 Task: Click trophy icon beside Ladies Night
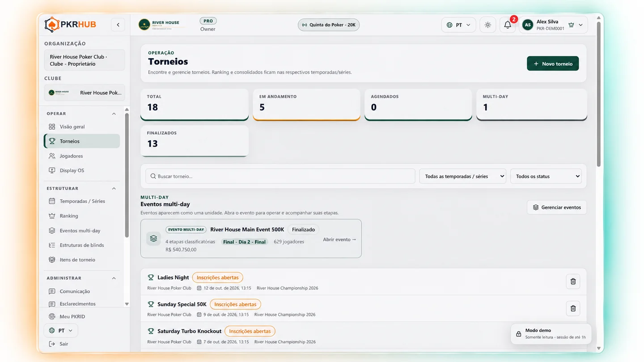click(x=151, y=278)
